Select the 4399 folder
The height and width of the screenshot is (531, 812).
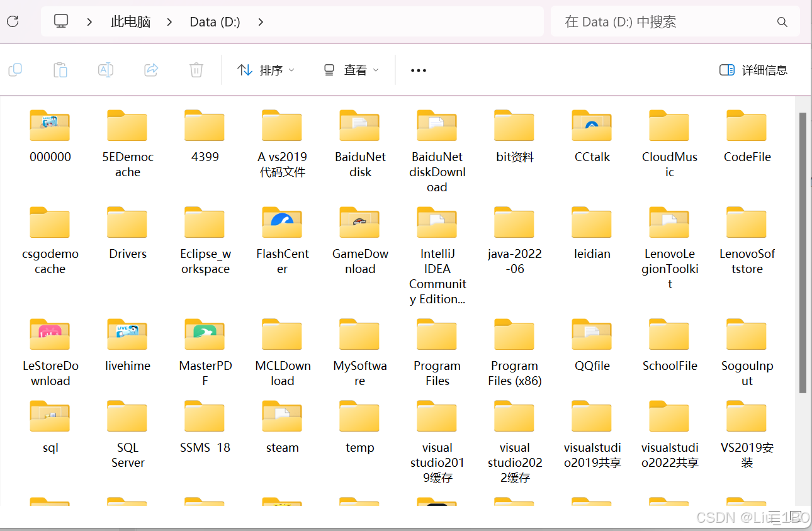tap(205, 136)
